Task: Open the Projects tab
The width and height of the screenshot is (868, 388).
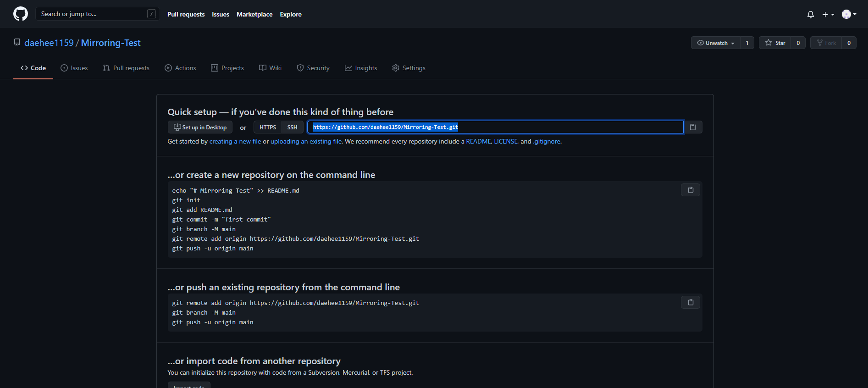Action: tap(227, 68)
